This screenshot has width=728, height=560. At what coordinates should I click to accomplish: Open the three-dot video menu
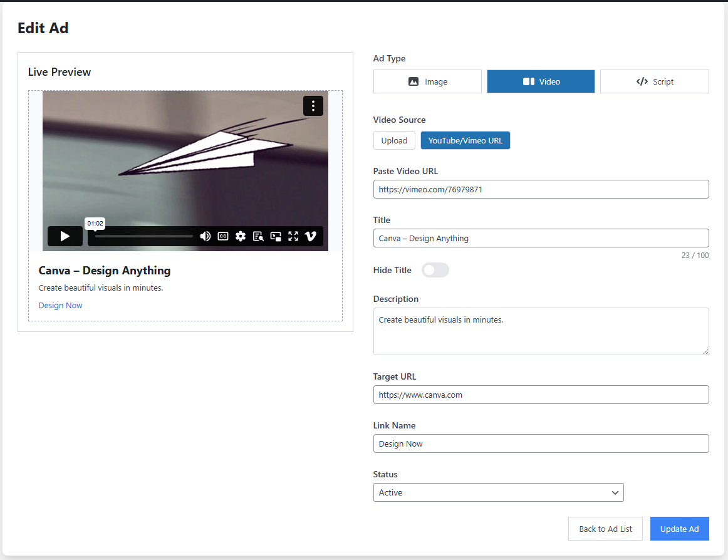coord(313,106)
